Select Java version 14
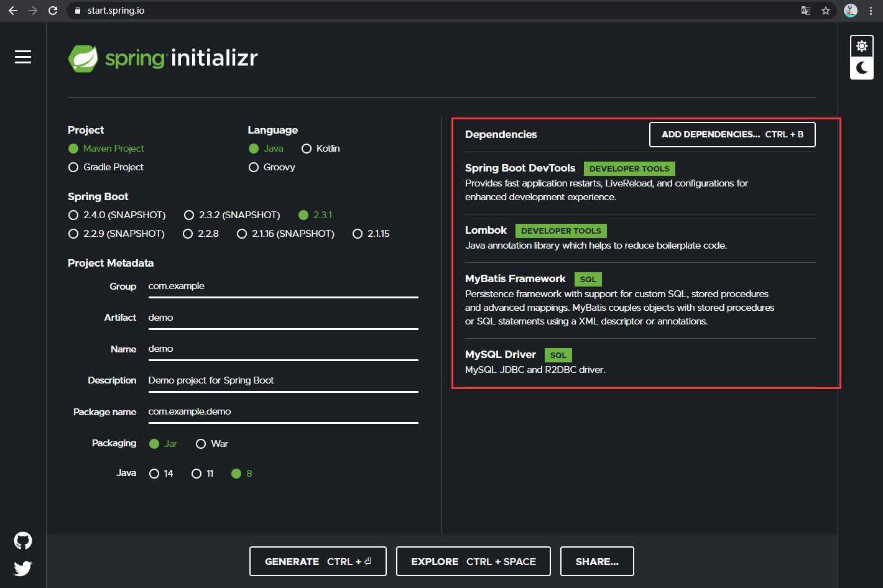This screenshot has width=883, height=588. [162, 474]
